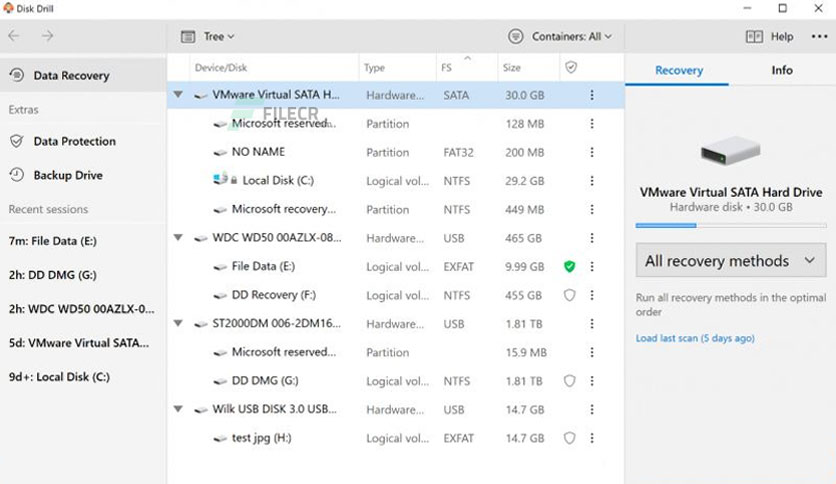This screenshot has width=836, height=484.
Task: Open the three-dot more options menu in toolbar
Action: [819, 36]
